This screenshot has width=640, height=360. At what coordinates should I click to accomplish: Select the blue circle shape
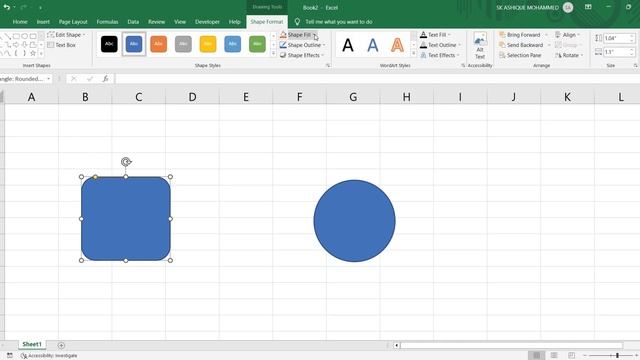(354, 221)
